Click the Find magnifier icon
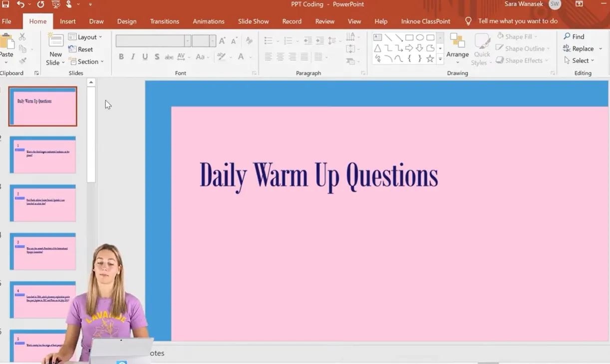 (x=567, y=36)
